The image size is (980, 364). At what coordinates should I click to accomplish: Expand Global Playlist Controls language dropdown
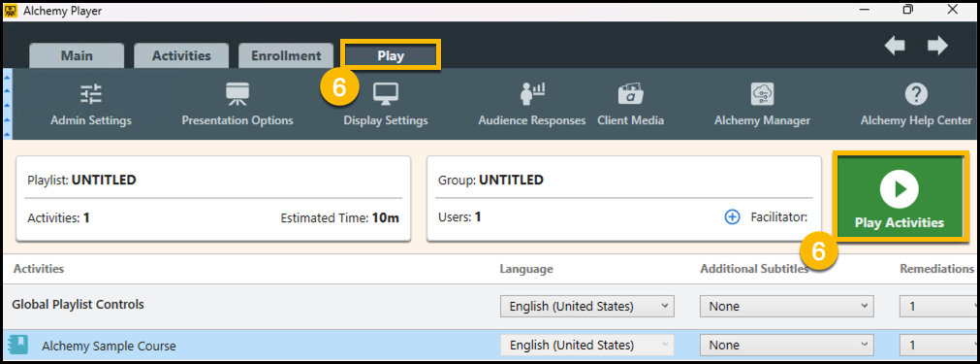[x=586, y=307]
